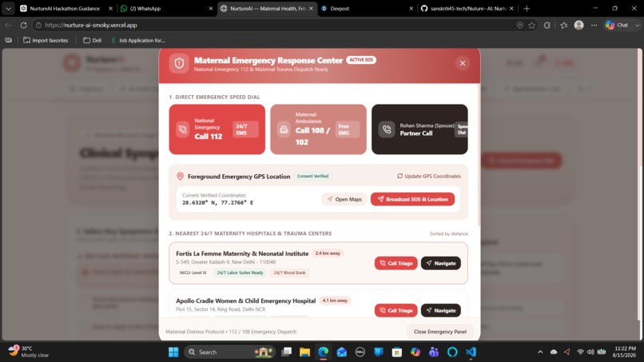Click the browser back arrow

8,25
